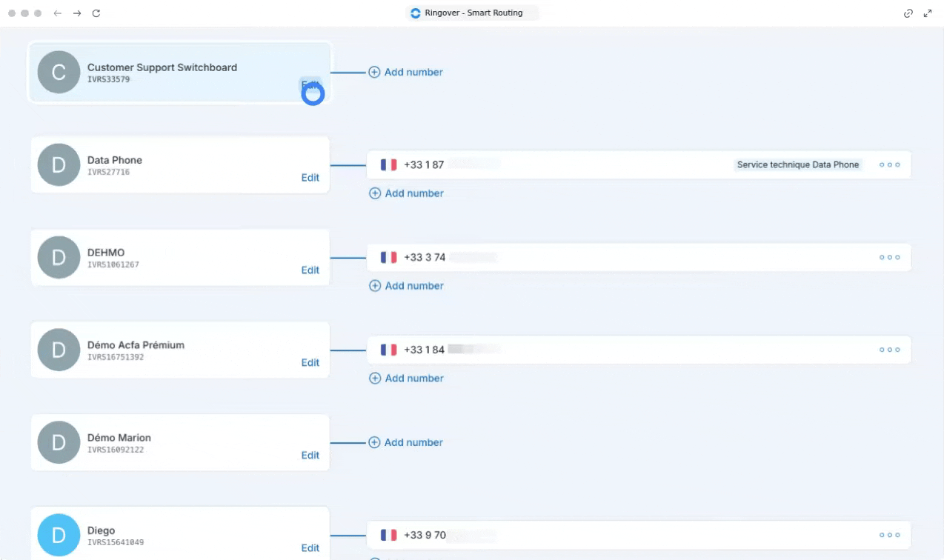Viewport: 944px width, 560px height.
Task: Click the DEHMO name text
Action: coord(106,253)
